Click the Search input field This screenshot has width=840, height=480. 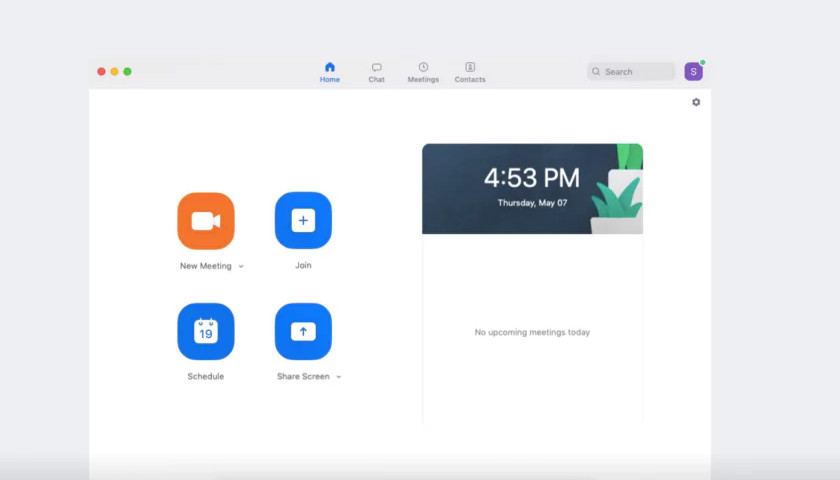coord(631,71)
